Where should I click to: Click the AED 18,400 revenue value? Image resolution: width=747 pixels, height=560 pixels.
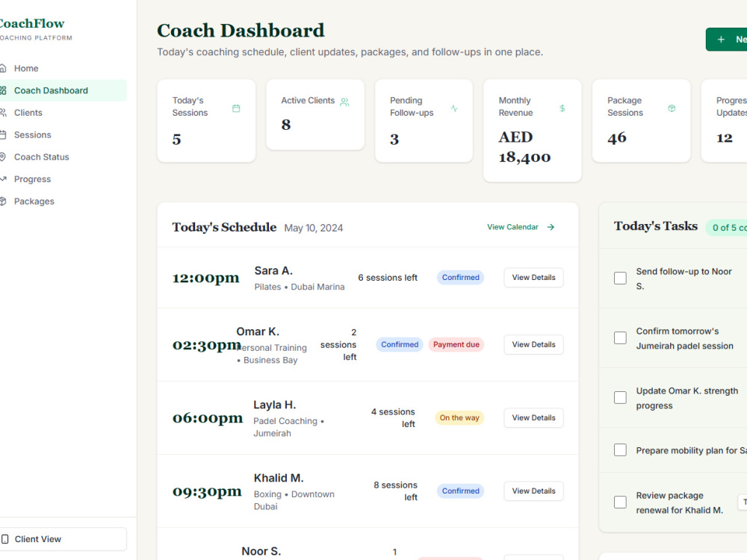[x=524, y=147]
